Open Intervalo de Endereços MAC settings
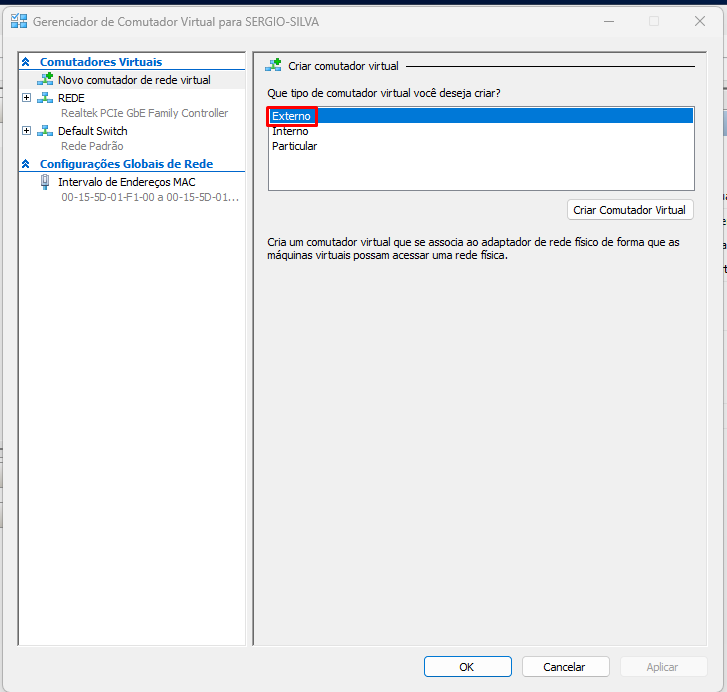The image size is (727, 692). coord(126,182)
